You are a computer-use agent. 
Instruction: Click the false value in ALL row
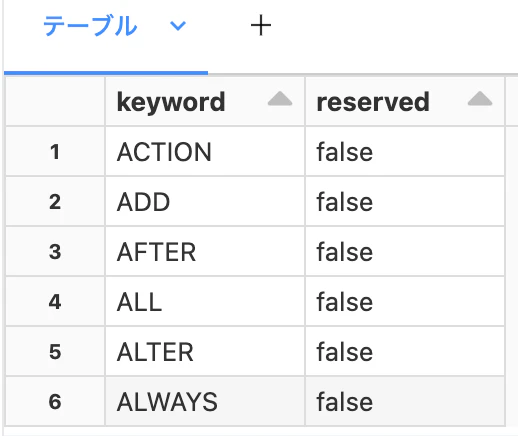pyautogui.click(x=405, y=301)
